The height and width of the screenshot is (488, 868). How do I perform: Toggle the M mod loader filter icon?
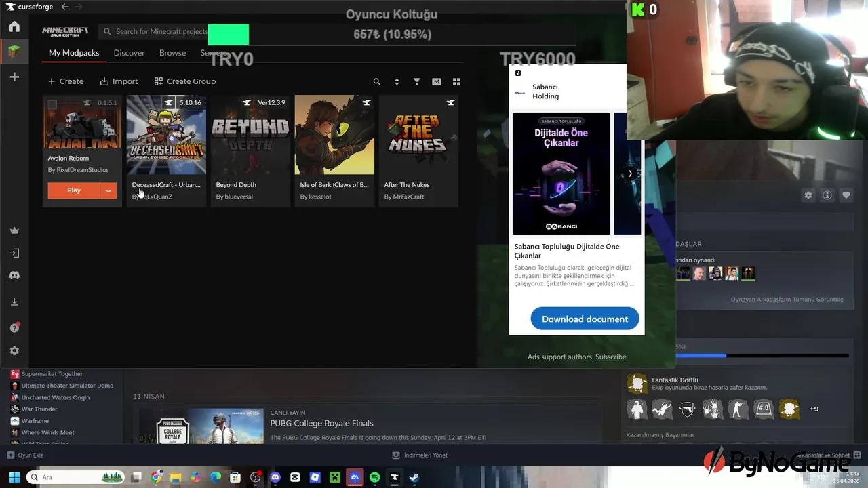click(437, 81)
